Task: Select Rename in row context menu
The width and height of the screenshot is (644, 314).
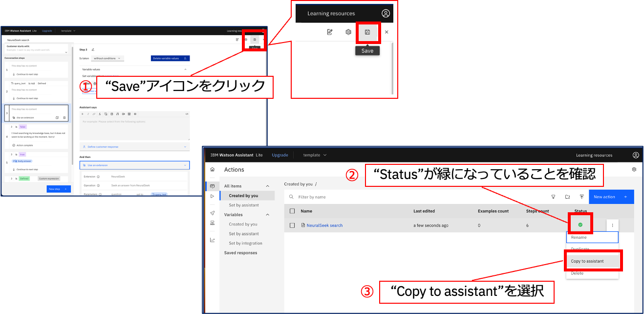Action: pyautogui.click(x=592, y=237)
